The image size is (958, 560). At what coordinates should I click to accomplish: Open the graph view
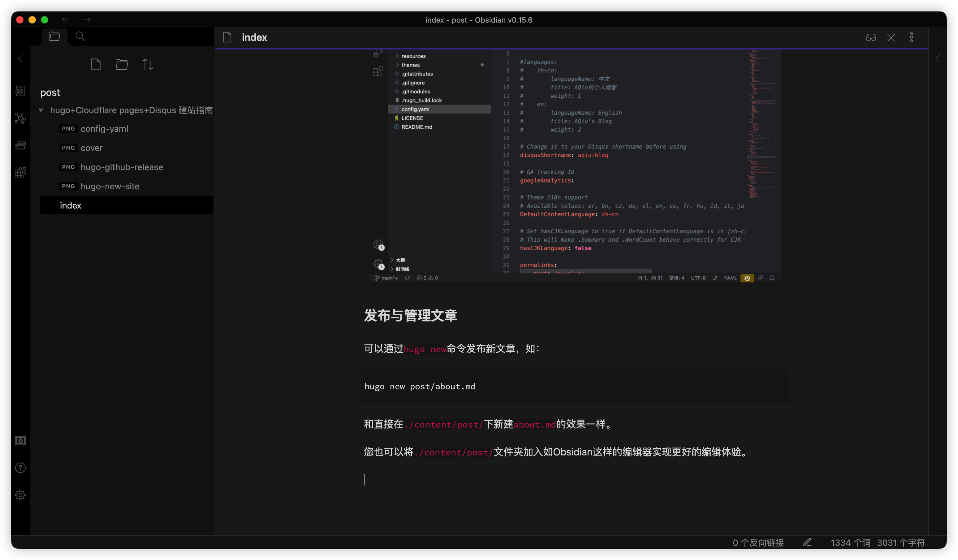click(x=20, y=118)
